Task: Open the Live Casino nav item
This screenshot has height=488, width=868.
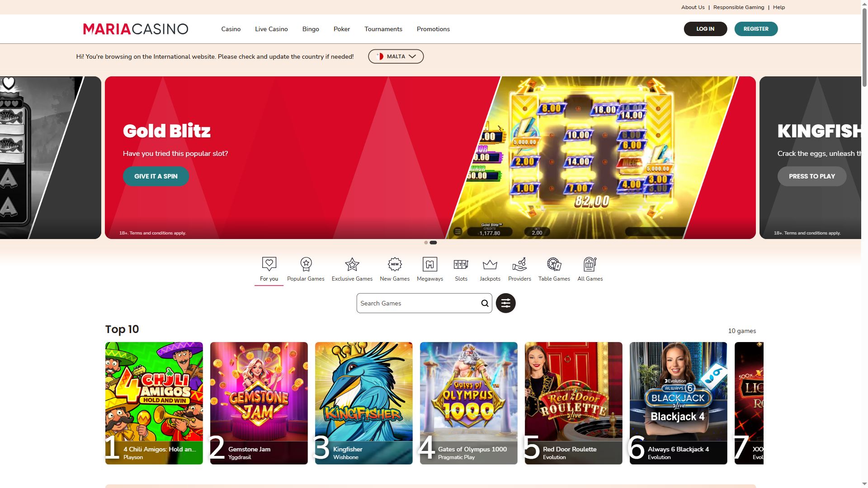Action: click(271, 29)
